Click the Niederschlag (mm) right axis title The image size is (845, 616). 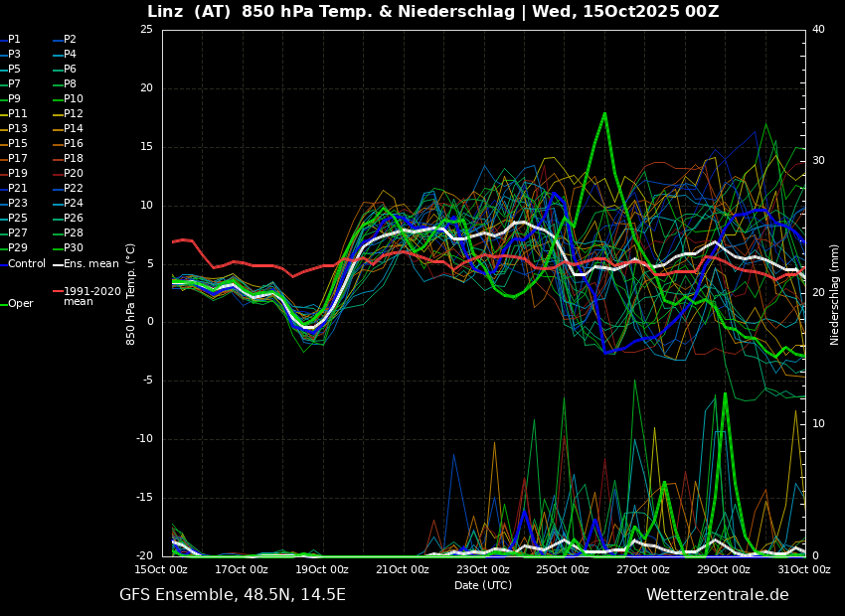835,294
